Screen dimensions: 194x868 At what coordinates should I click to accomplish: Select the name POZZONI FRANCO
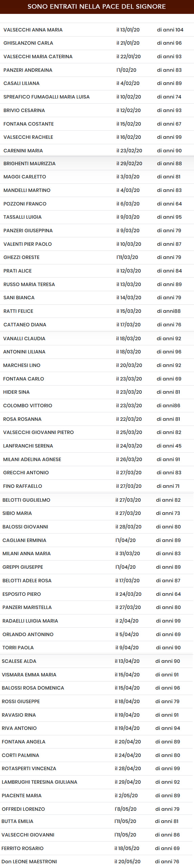(25, 204)
